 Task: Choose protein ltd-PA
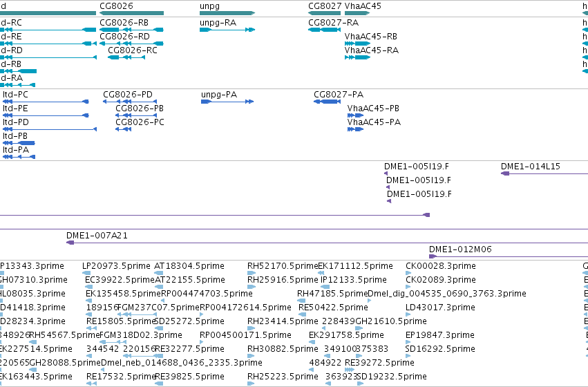click(x=16, y=150)
